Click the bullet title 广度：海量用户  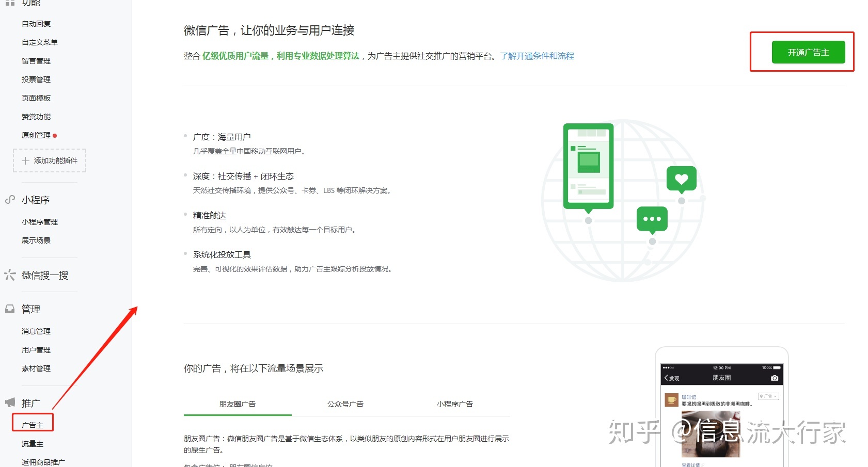pos(222,137)
